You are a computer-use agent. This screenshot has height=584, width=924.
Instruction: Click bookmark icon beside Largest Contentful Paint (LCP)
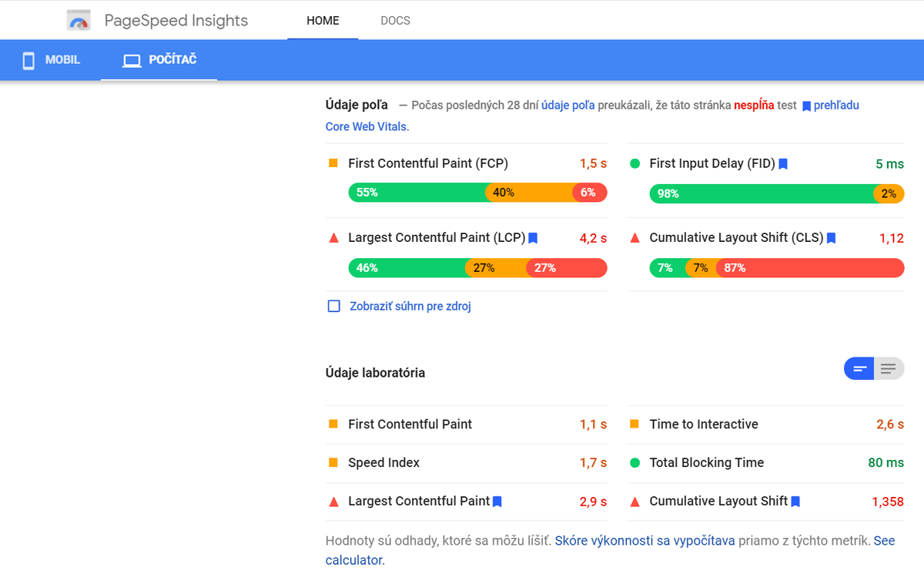coord(533,238)
